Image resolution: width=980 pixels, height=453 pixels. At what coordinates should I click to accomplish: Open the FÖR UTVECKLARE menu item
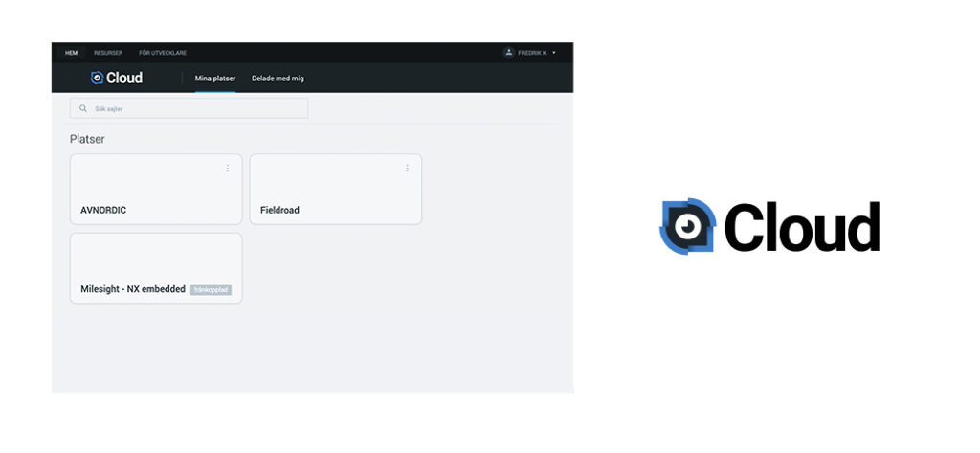(x=163, y=53)
